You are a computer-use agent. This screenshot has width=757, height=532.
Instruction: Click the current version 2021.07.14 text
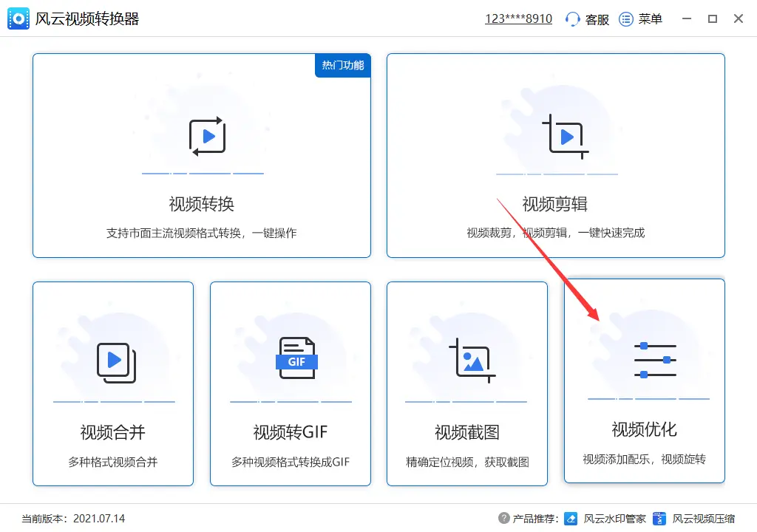pyautogui.click(x=73, y=519)
